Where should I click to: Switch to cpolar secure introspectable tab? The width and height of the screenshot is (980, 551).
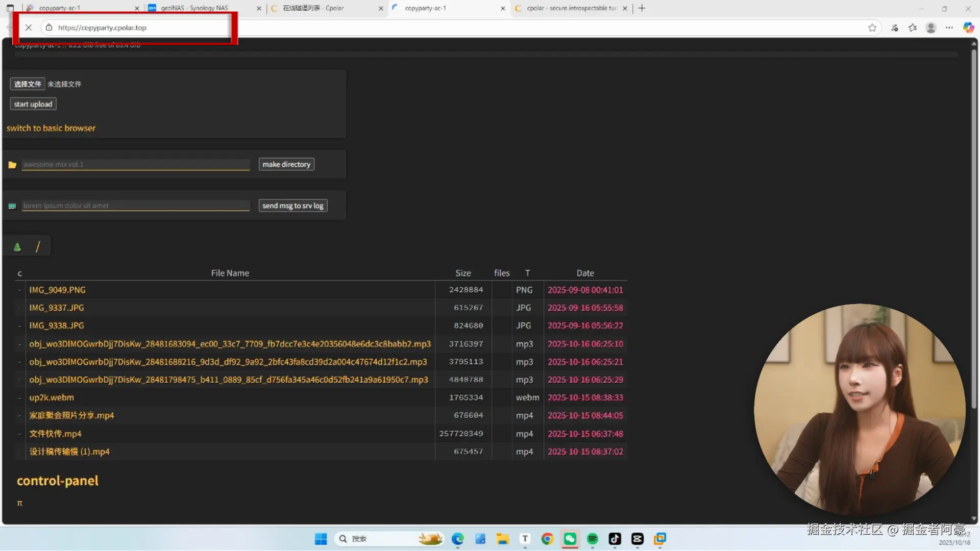tap(571, 8)
